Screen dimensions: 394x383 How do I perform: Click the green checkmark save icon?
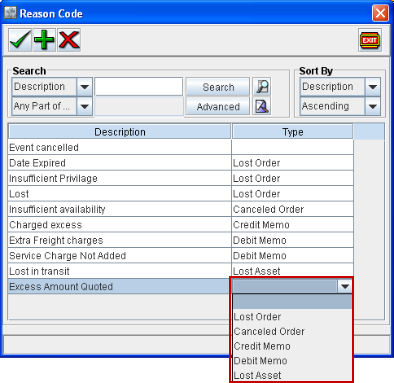tap(20, 40)
